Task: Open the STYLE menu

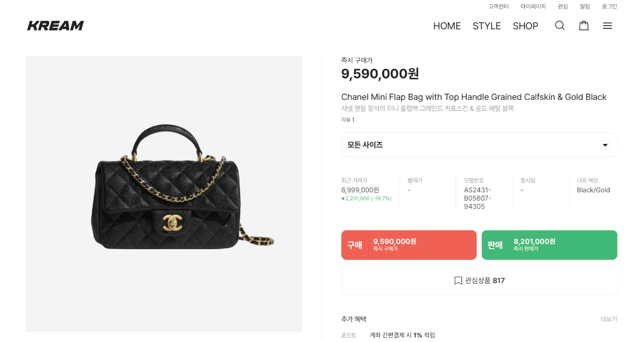Action: tap(487, 26)
